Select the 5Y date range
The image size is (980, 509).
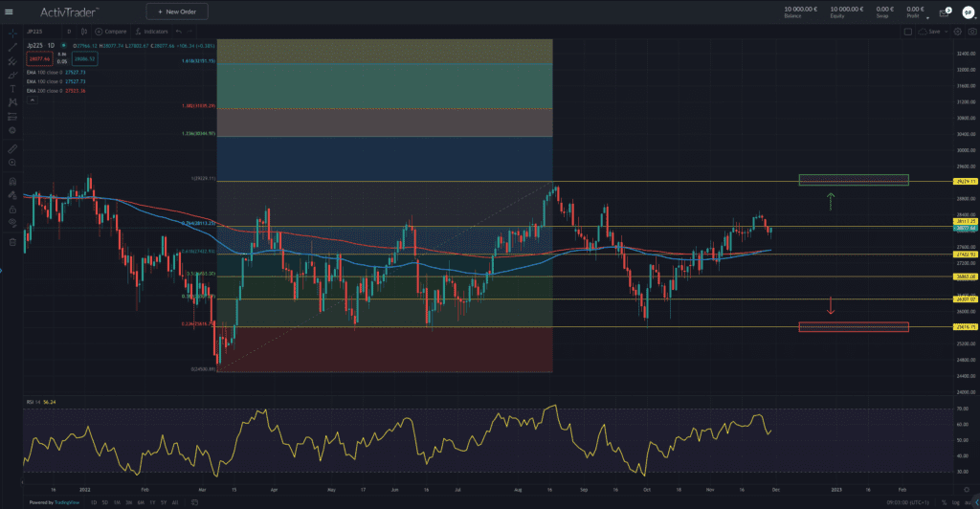163,502
